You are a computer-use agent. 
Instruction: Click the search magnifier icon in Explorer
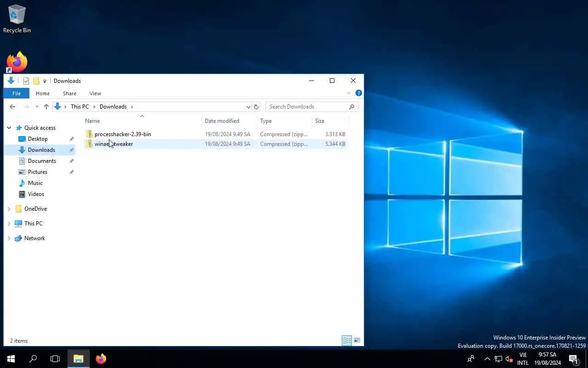[352, 107]
